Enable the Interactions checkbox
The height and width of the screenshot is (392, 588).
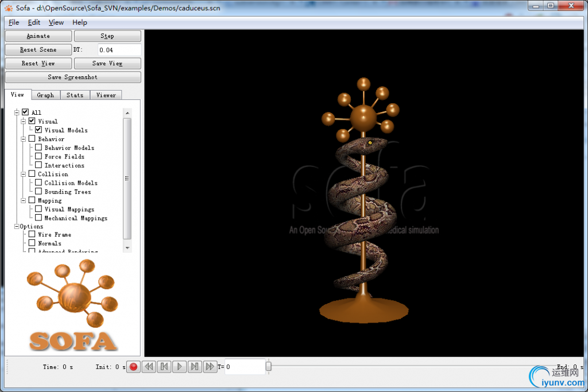[x=38, y=165]
